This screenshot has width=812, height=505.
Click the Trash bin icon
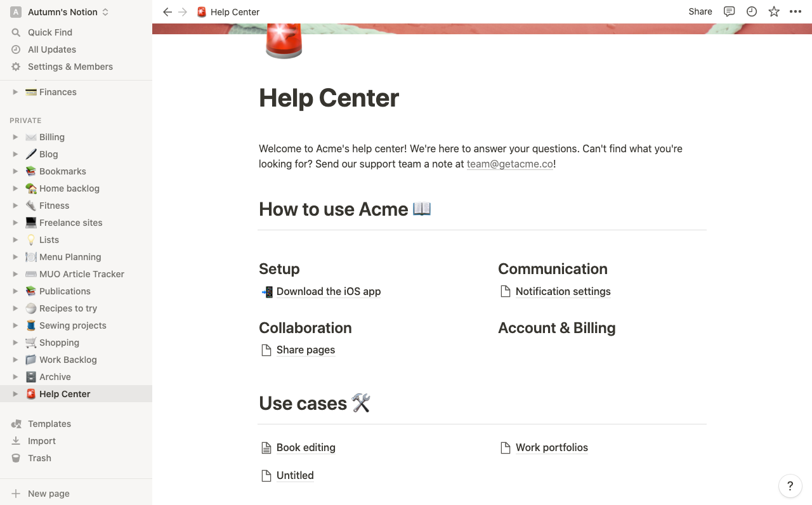pos(16,458)
